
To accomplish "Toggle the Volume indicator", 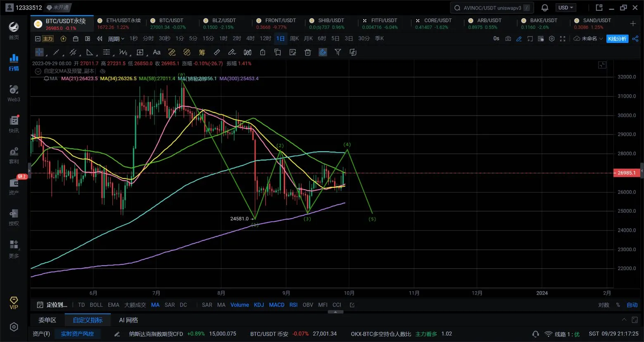I will 240,305.
